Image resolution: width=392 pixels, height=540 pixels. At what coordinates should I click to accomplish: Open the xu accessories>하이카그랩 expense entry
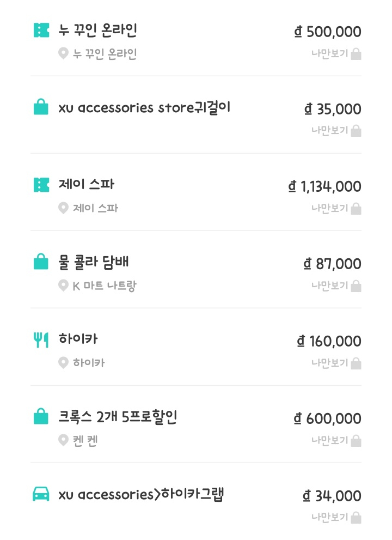tap(141, 494)
